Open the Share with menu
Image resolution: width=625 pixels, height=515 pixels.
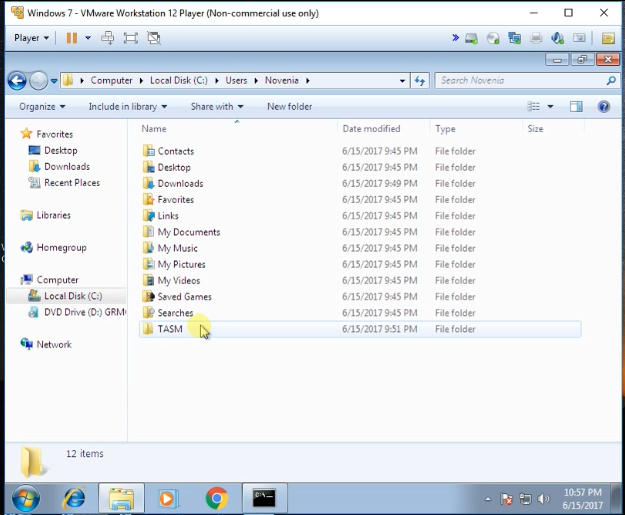[x=217, y=107]
